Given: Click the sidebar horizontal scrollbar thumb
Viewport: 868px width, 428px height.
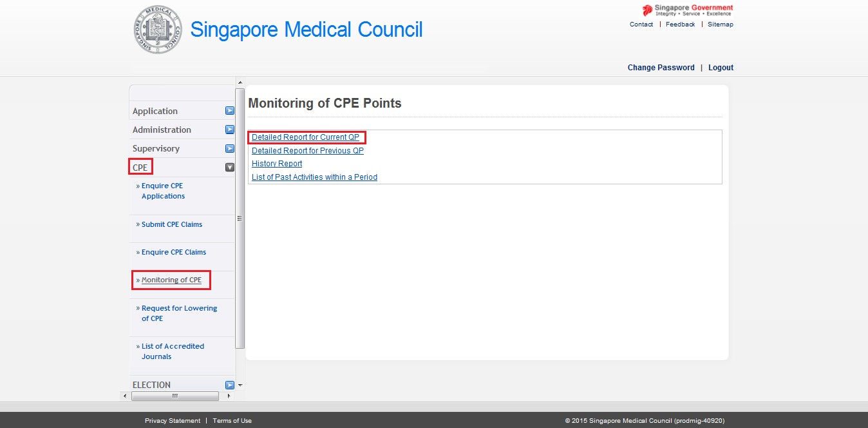Looking at the screenshot, I should [x=175, y=396].
